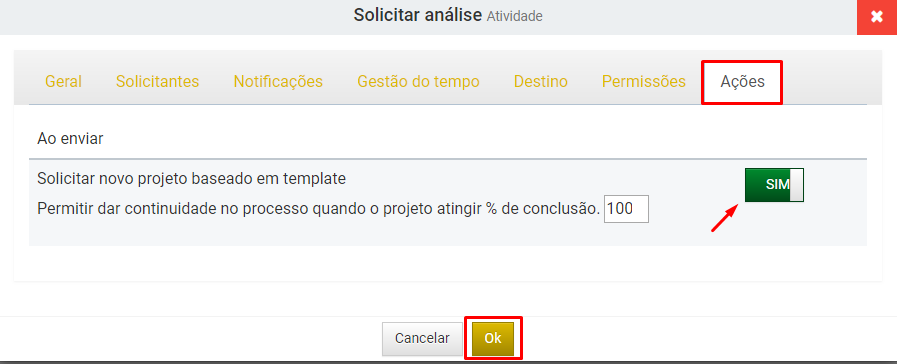Close the dialog with the red X
This screenshot has height=364, width=897.
pyautogui.click(x=876, y=17)
